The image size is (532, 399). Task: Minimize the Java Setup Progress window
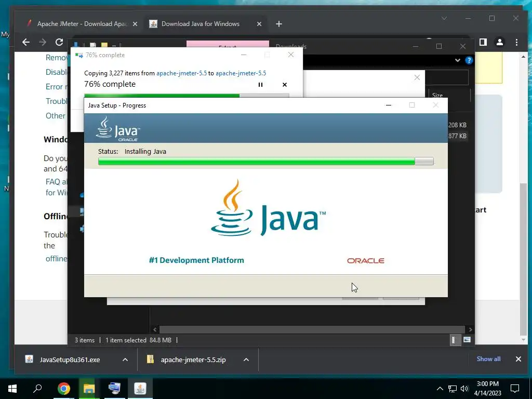click(x=389, y=105)
